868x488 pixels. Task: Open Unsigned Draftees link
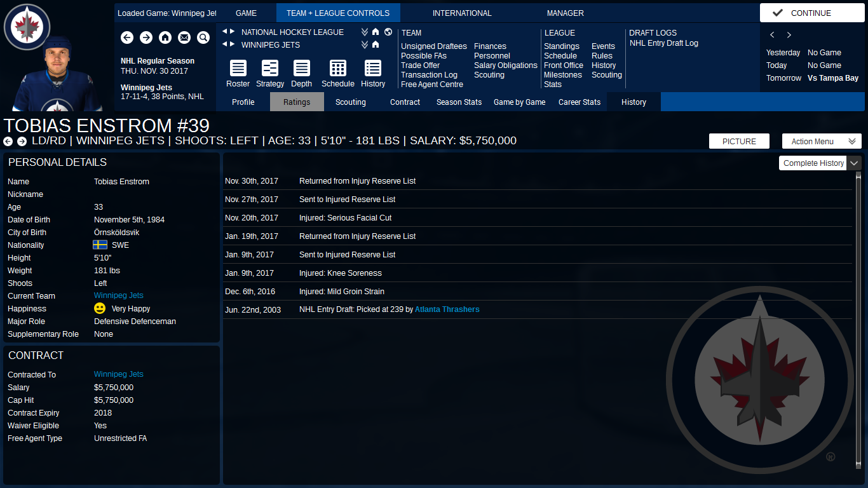tap(434, 46)
